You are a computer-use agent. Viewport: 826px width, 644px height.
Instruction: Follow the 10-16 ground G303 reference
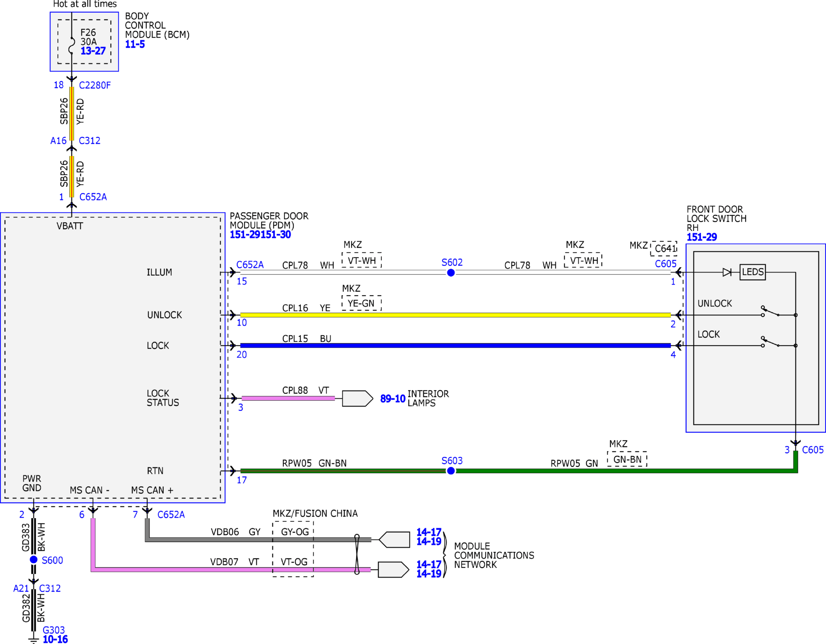pos(55,639)
